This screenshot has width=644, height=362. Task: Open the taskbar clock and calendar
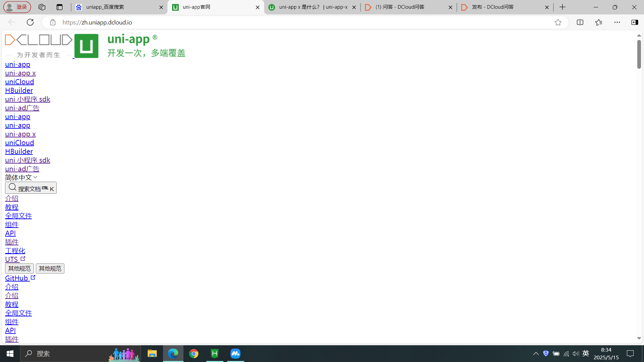(606, 354)
